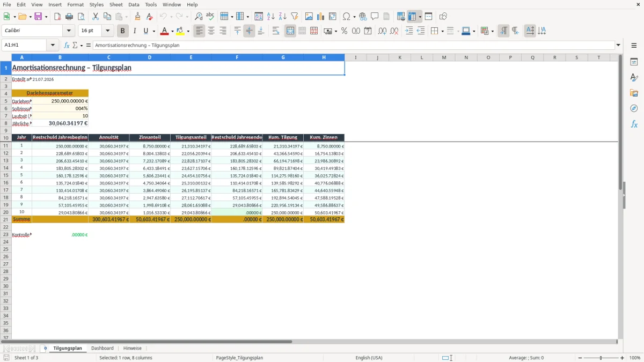
Task: Click the add new sheet button
Action: 45,348
